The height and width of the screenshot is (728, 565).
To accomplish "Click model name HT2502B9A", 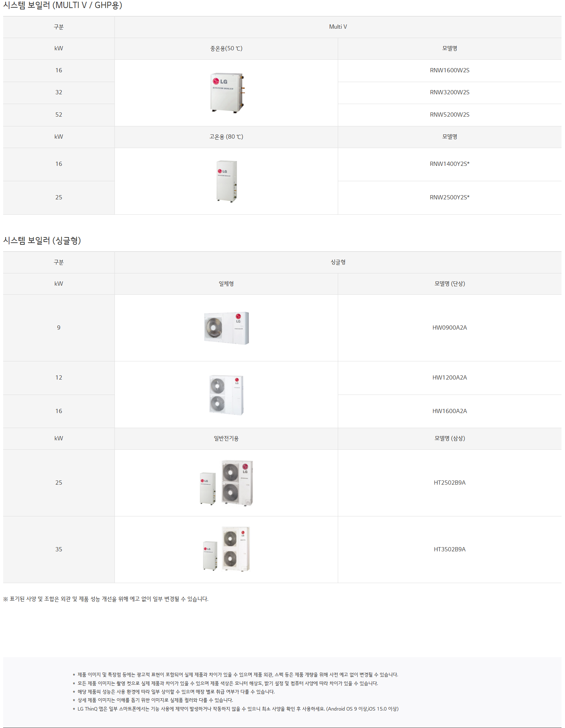I will point(449,483).
